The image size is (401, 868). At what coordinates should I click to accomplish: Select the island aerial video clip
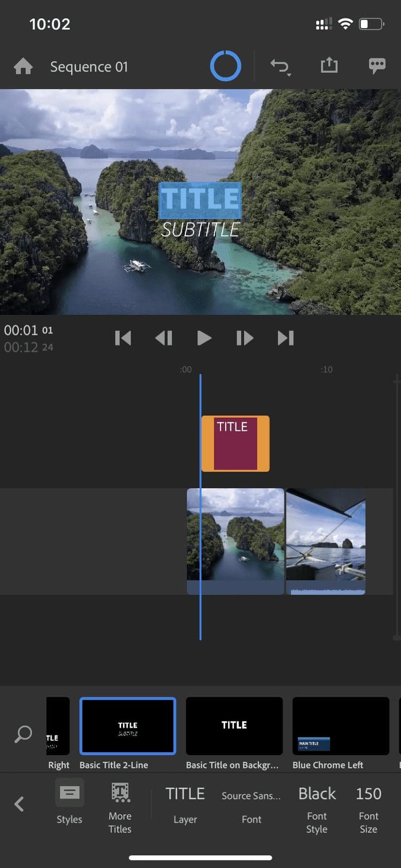point(235,541)
